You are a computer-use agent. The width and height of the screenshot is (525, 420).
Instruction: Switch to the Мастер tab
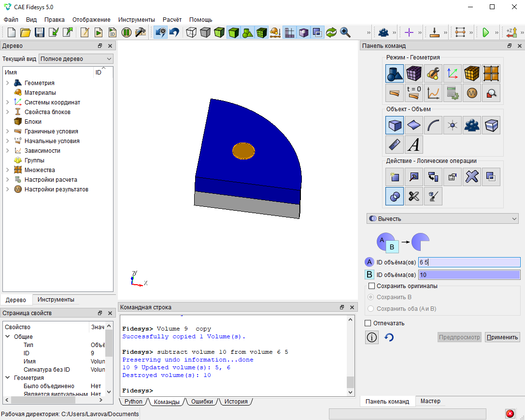[x=430, y=401]
